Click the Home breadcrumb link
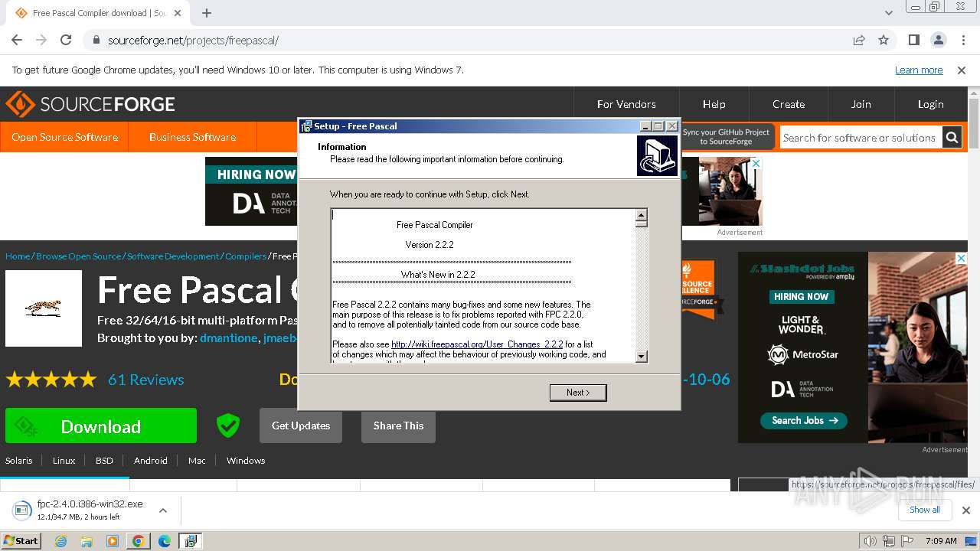The image size is (980, 551). click(x=18, y=256)
